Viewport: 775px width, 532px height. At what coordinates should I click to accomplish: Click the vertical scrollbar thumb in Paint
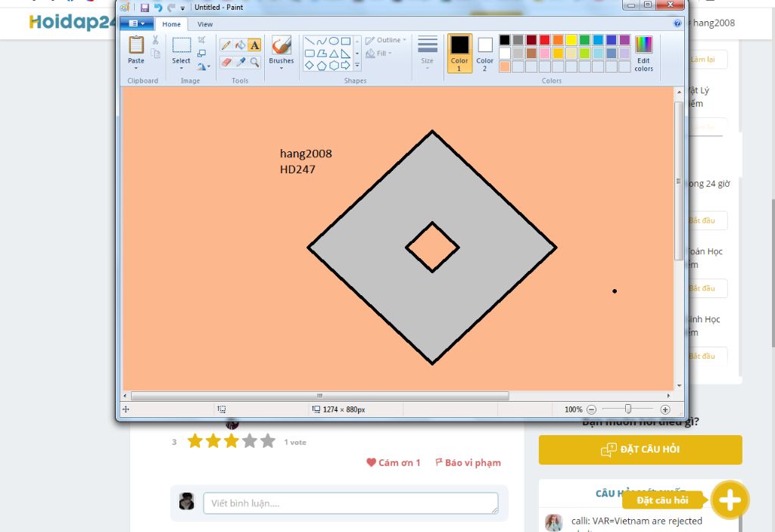(x=679, y=181)
